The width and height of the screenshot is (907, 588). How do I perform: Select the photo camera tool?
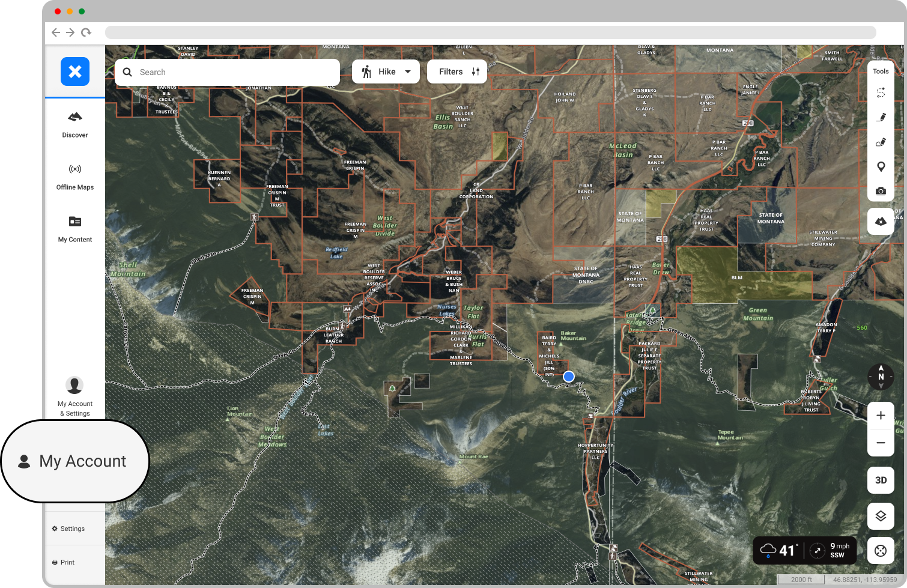[881, 191]
